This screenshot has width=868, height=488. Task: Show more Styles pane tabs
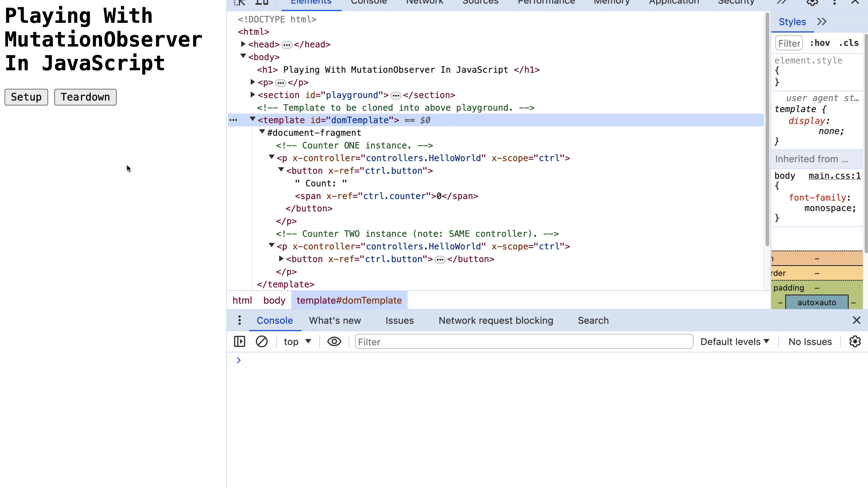pyautogui.click(x=822, y=22)
